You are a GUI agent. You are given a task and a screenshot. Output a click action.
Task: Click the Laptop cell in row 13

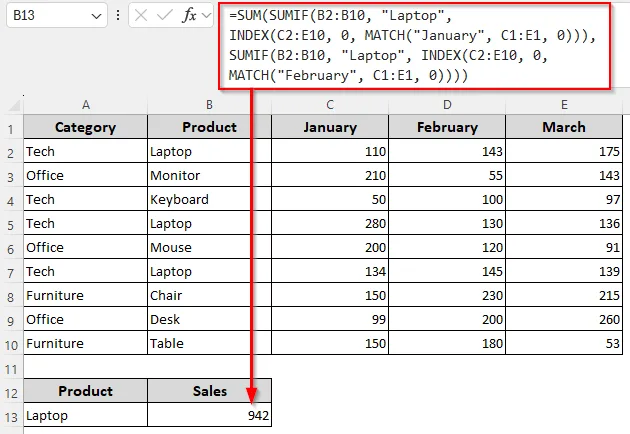(86, 415)
